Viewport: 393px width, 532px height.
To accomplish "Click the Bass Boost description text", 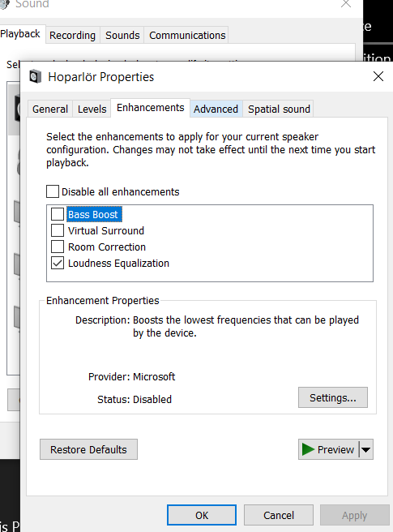I will [x=246, y=326].
